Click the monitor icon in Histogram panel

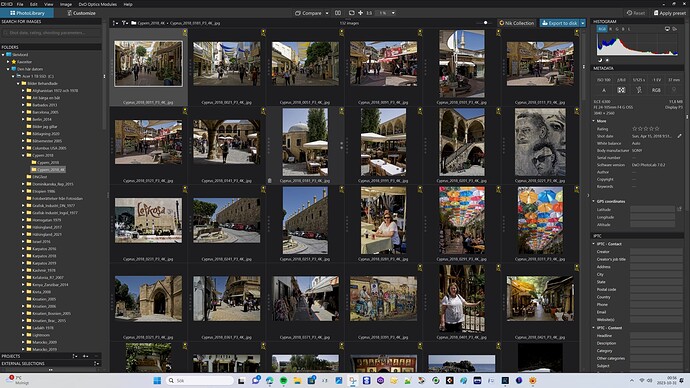(x=667, y=29)
